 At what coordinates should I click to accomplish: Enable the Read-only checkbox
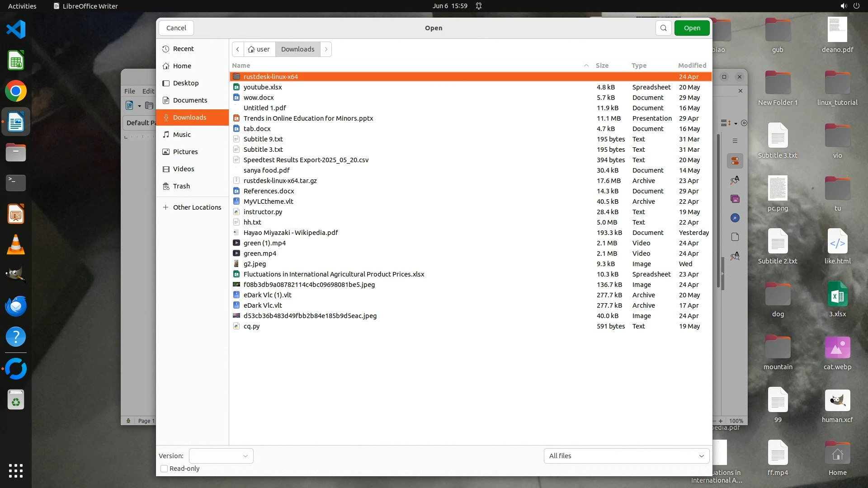165,469
